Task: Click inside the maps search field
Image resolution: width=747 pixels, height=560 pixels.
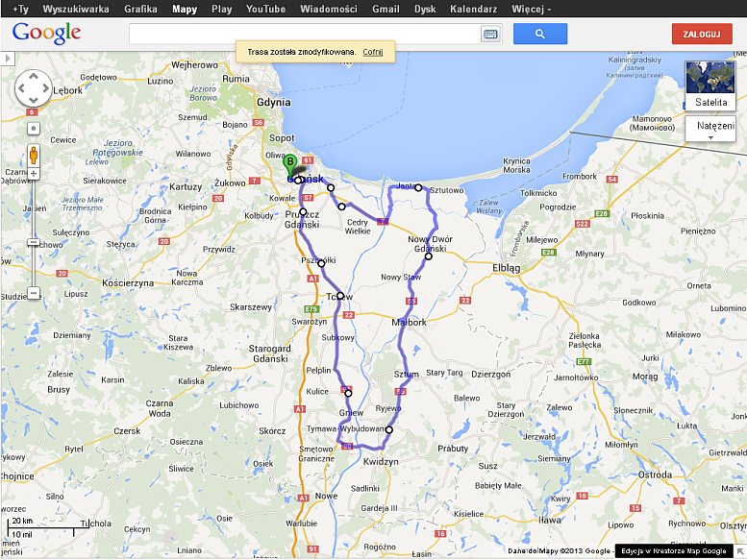Action: tap(305, 34)
